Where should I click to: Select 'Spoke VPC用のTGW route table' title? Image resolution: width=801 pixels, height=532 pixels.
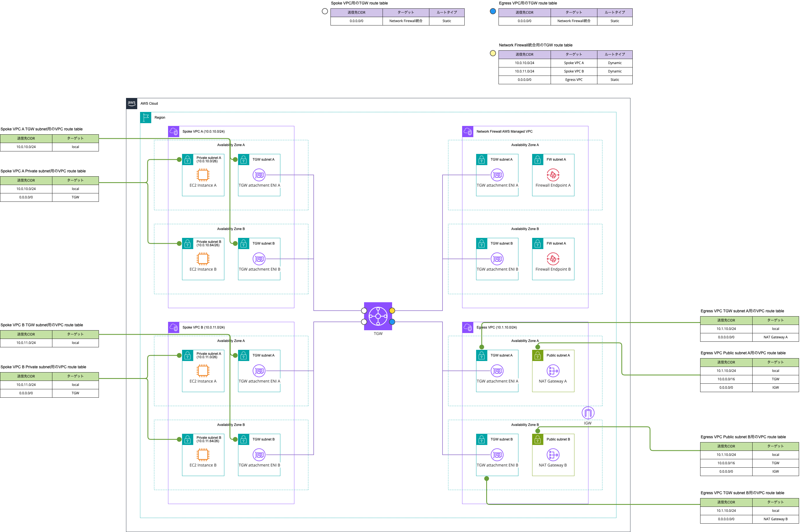point(359,3)
